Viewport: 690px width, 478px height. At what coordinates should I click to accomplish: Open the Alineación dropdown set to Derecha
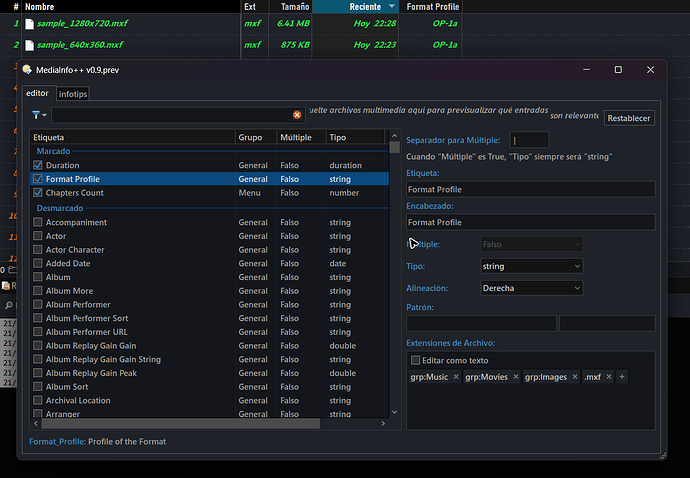[531, 288]
